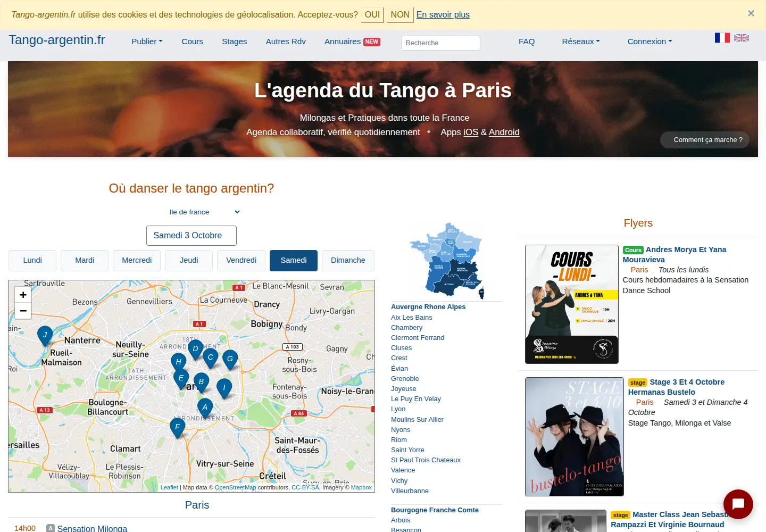Decline cookies with NON button
The height and width of the screenshot is (532, 766).
click(x=400, y=14)
